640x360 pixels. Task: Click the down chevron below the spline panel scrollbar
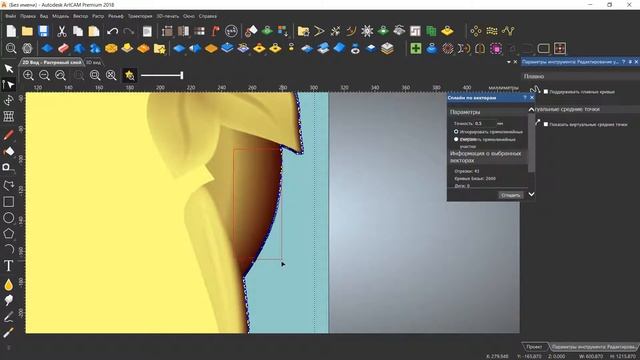coord(531,194)
